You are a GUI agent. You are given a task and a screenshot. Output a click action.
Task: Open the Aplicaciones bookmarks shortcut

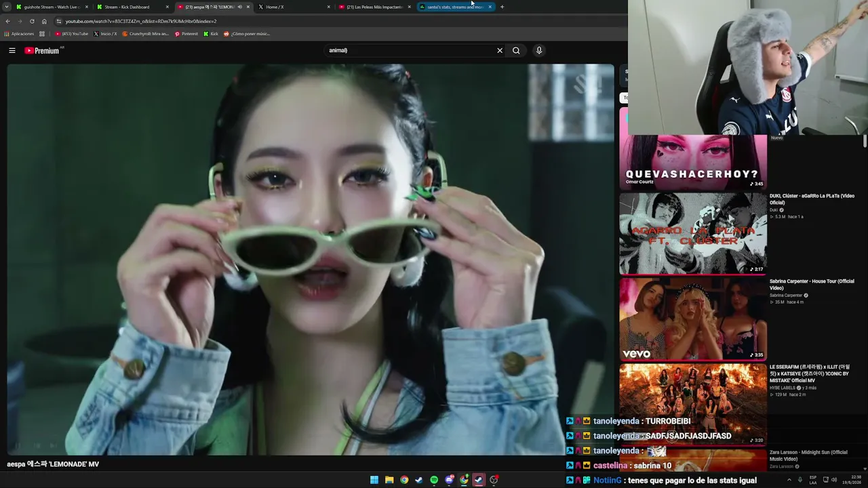coord(19,34)
